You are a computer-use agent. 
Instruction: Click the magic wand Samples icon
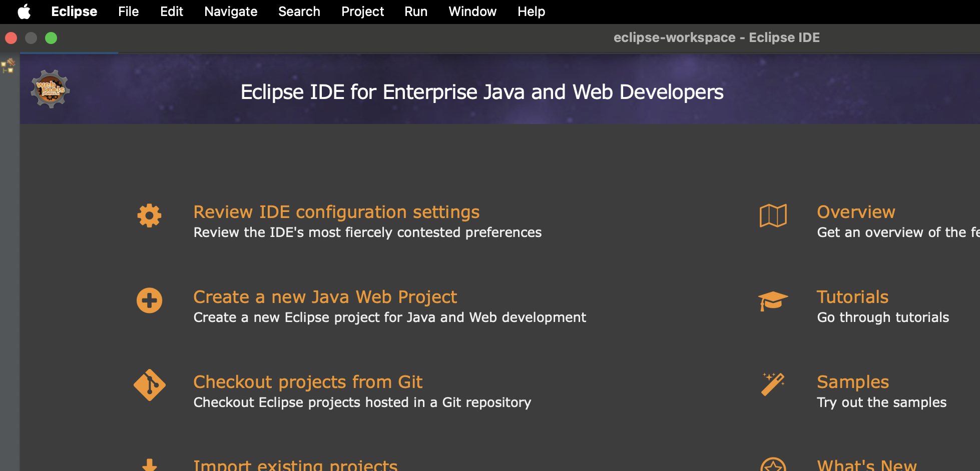point(773,384)
